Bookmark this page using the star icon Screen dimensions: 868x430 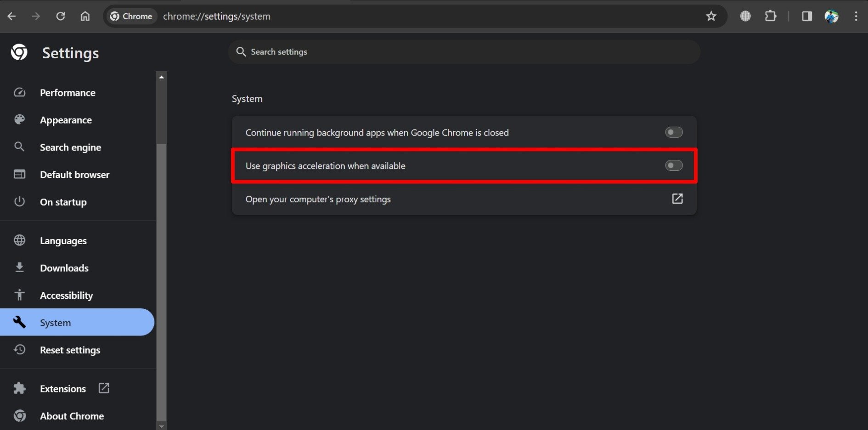711,16
